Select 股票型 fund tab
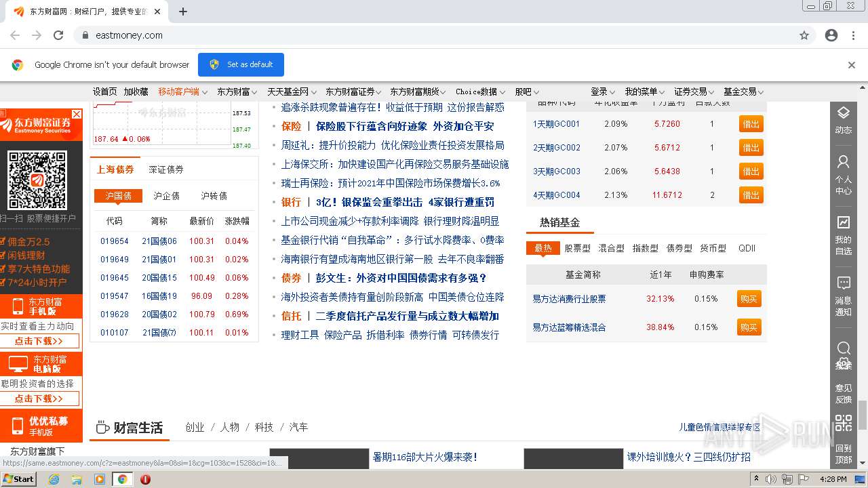This screenshot has width=868, height=488. click(577, 248)
